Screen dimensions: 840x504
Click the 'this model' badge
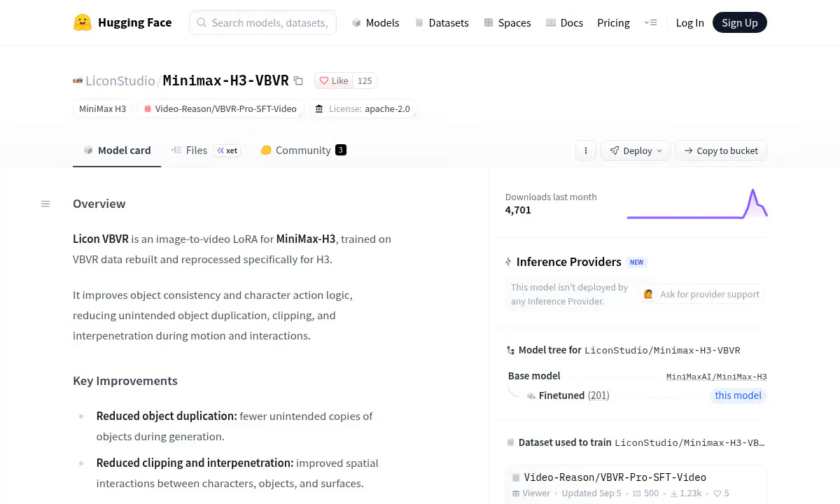738,395
